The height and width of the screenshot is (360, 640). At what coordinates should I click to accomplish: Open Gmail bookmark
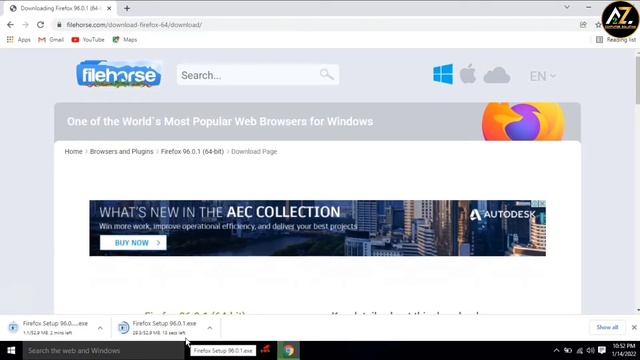pyautogui.click(x=51, y=40)
